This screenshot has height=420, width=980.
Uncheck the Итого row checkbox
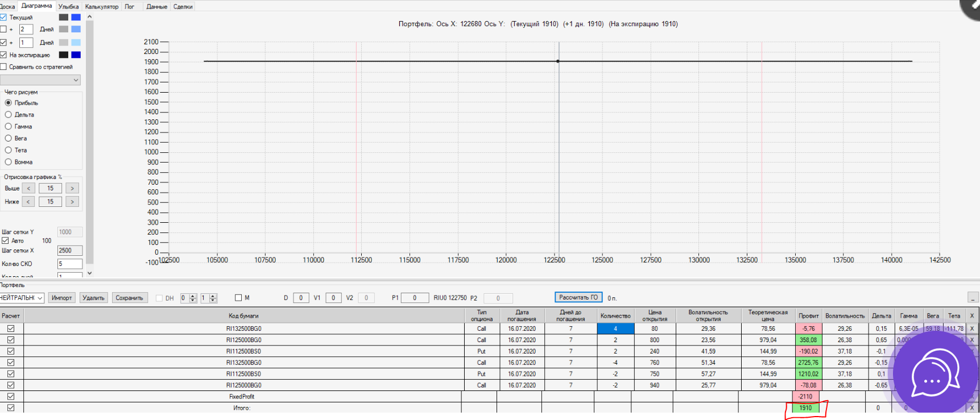[x=11, y=408]
